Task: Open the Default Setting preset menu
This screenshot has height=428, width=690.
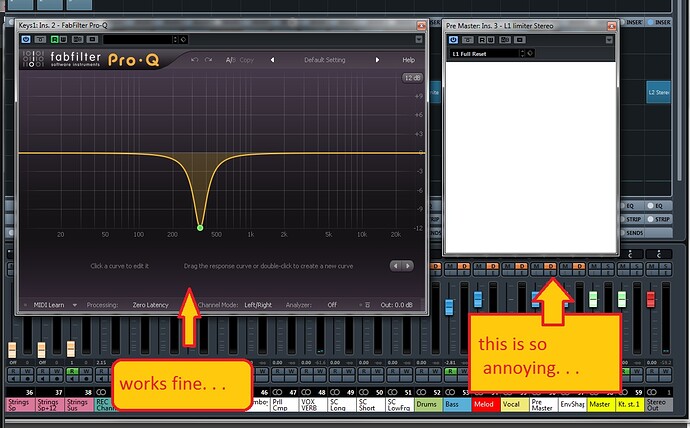Action: pyautogui.click(x=325, y=60)
